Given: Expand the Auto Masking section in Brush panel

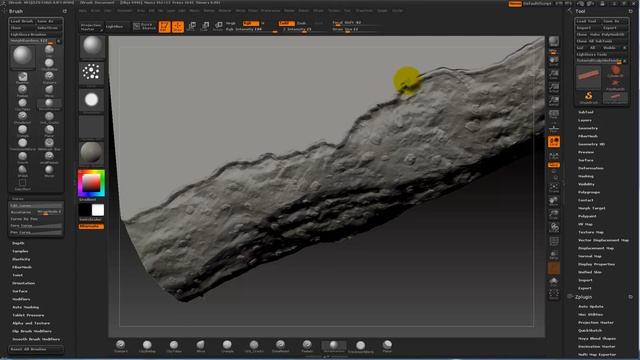Looking at the screenshot, I should point(25,307).
